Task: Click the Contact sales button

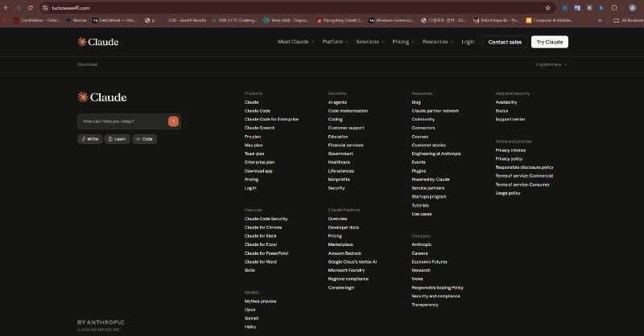Action: click(x=505, y=42)
